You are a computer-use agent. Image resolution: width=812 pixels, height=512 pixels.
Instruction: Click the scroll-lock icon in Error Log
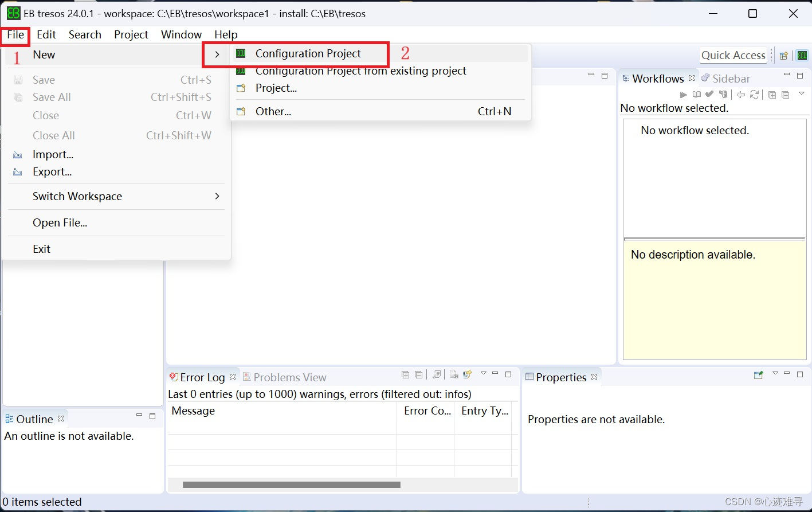point(437,374)
